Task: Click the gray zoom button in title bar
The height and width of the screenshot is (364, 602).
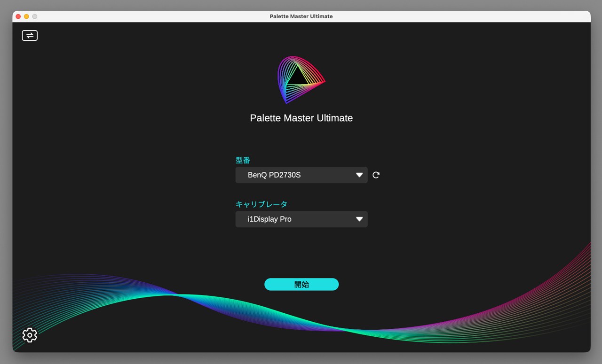Action: click(x=34, y=16)
